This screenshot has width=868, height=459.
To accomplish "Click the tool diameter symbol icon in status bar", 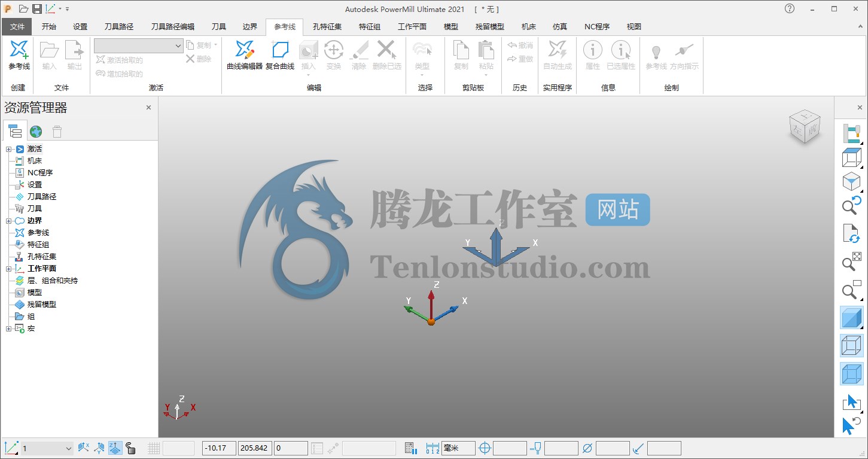I will pos(587,448).
